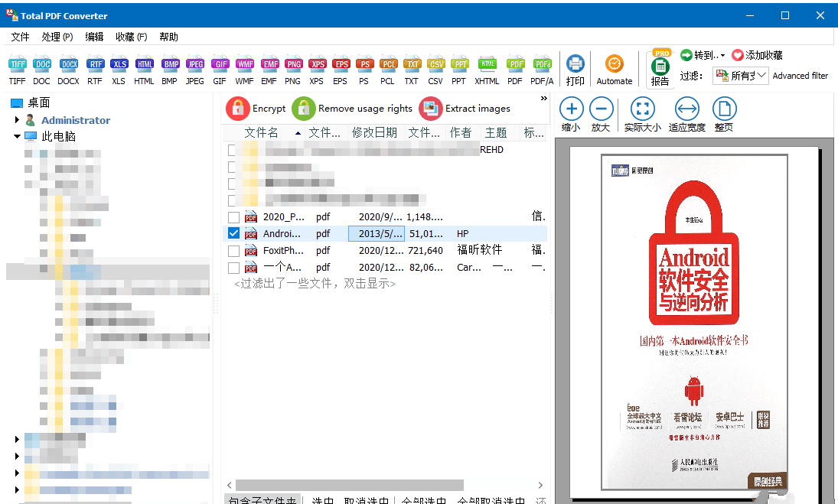
Task: Pick the RTF conversion icon
Action: click(x=95, y=70)
